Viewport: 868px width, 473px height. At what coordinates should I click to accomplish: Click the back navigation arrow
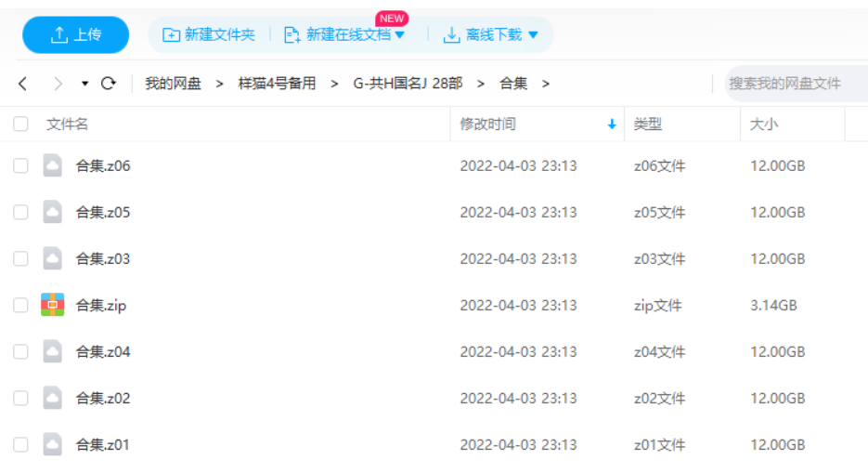pos(23,84)
